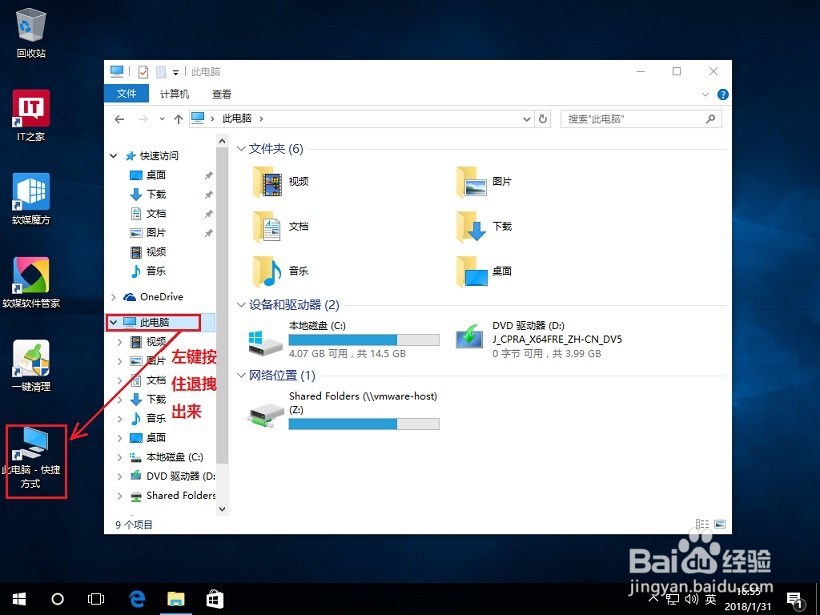Image resolution: width=820 pixels, height=615 pixels.
Task: Open the Properties icon on quick access toolbar
Action: (x=143, y=71)
